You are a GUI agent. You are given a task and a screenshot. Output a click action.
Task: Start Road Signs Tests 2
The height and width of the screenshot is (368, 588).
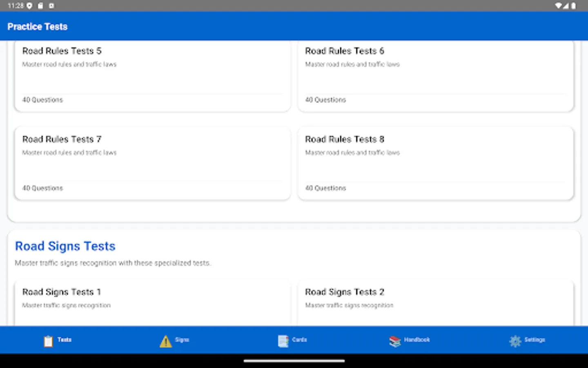tap(435, 298)
